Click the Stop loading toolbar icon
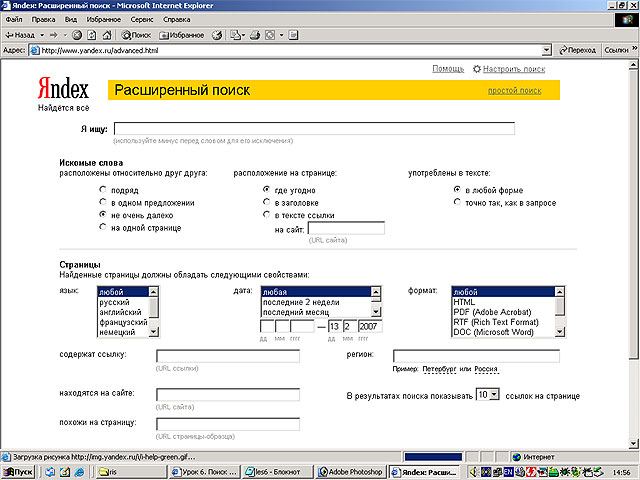Screen dimensions: 640x480 pos(77,34)
